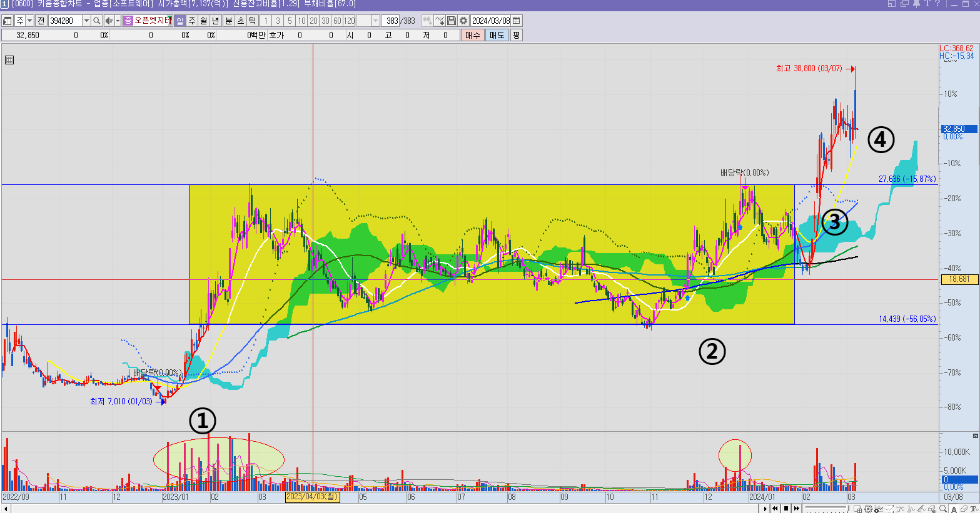Switch to monthly 월 period
This screenshot has height=513, width=980.
click(204, 21)
